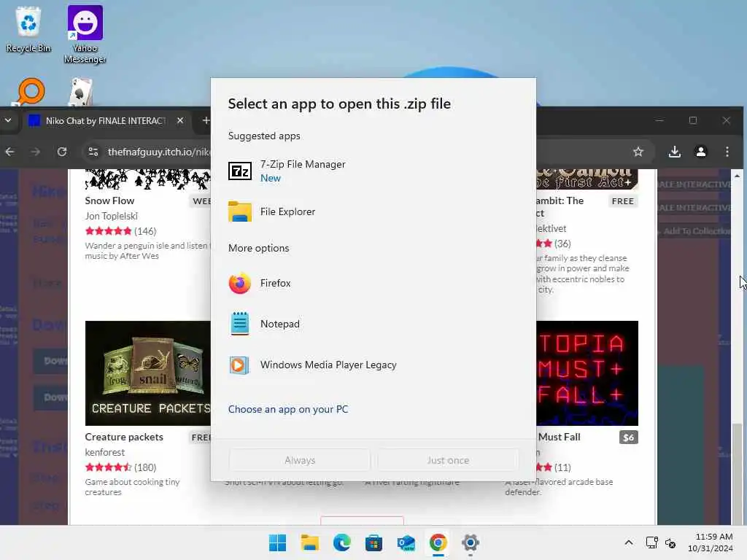This screenshot has width=747, height=560.
Task: Click the Always button
Action: (x=300, y=461)
